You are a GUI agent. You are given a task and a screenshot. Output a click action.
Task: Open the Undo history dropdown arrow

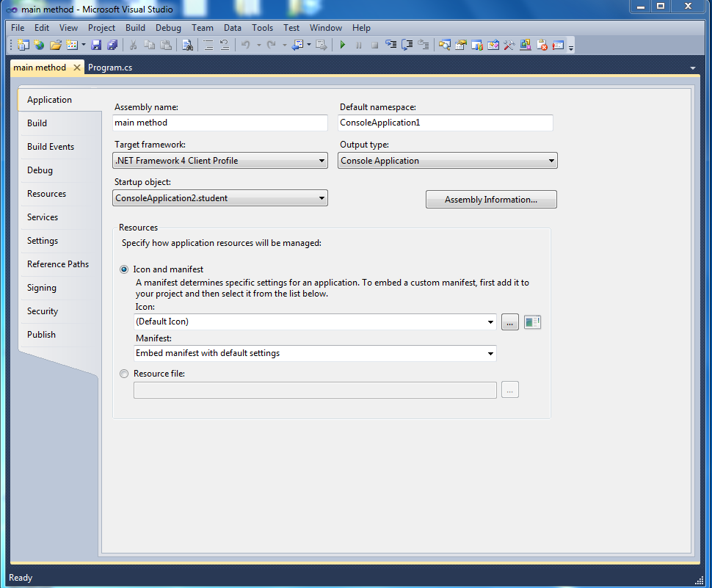tap(258, 45)
